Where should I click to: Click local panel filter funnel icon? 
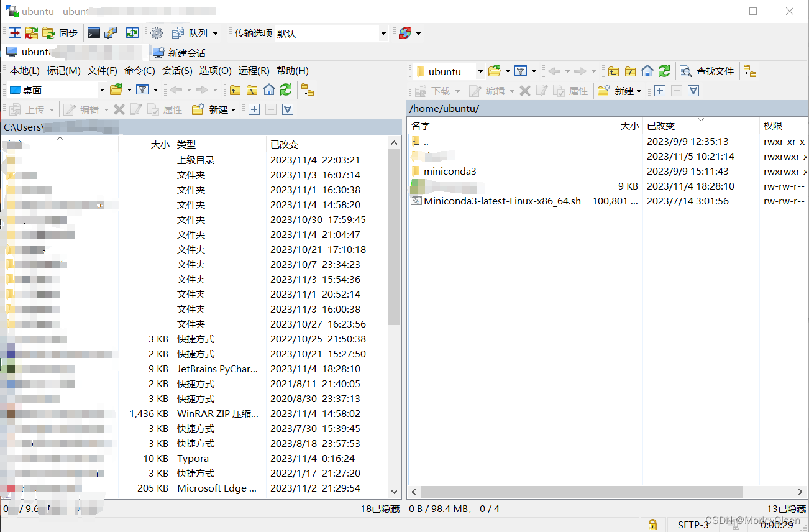(142, 90)
